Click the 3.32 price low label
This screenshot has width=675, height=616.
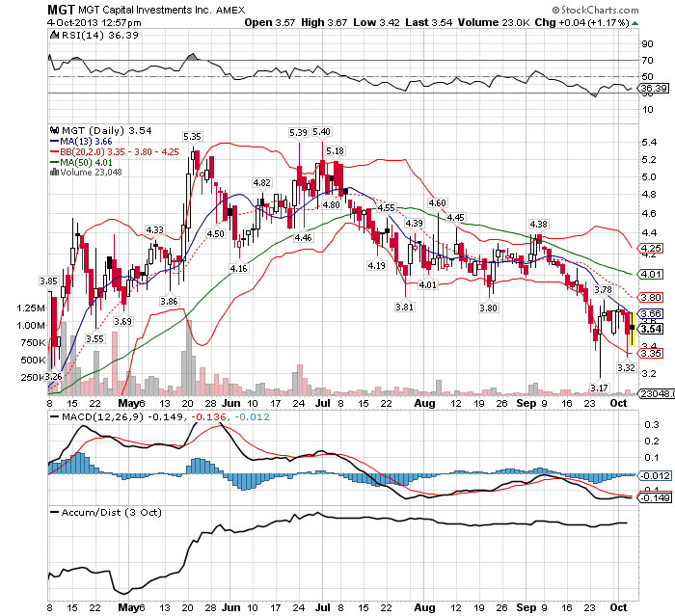coord(626,367)
